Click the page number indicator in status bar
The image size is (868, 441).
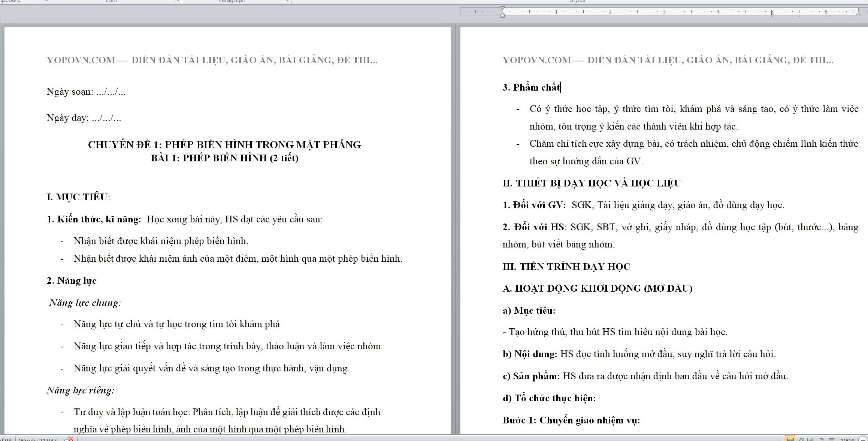coord(6,440)
